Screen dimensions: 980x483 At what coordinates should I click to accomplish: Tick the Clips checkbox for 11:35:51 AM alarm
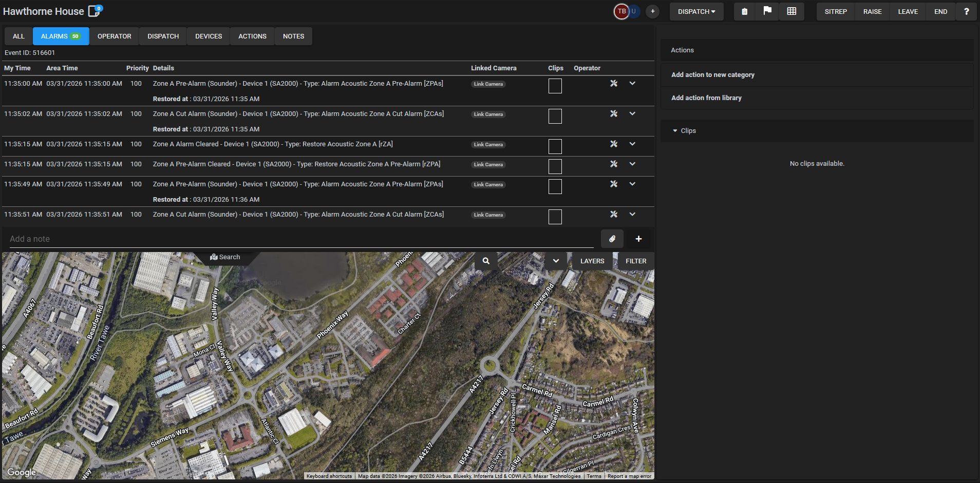point(555,217)
